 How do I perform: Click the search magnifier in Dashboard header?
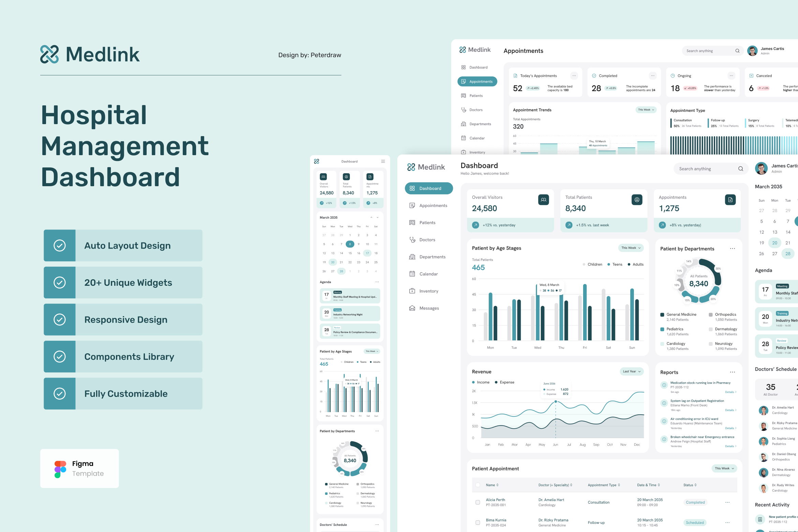coord(740,169)
